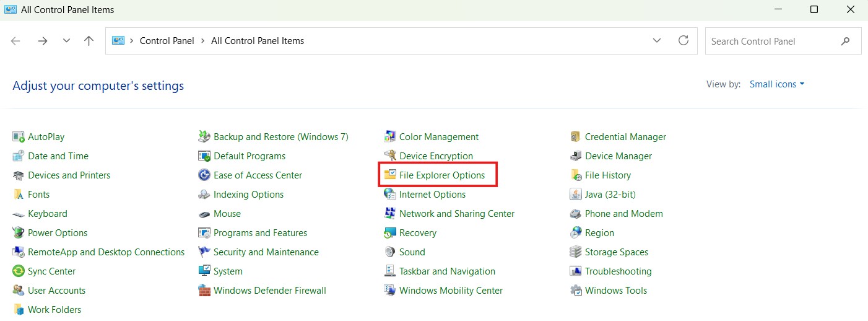Viewport: 868px width, 321px height.
Task: Click the Power Options icon
Action: click(18, 233)
